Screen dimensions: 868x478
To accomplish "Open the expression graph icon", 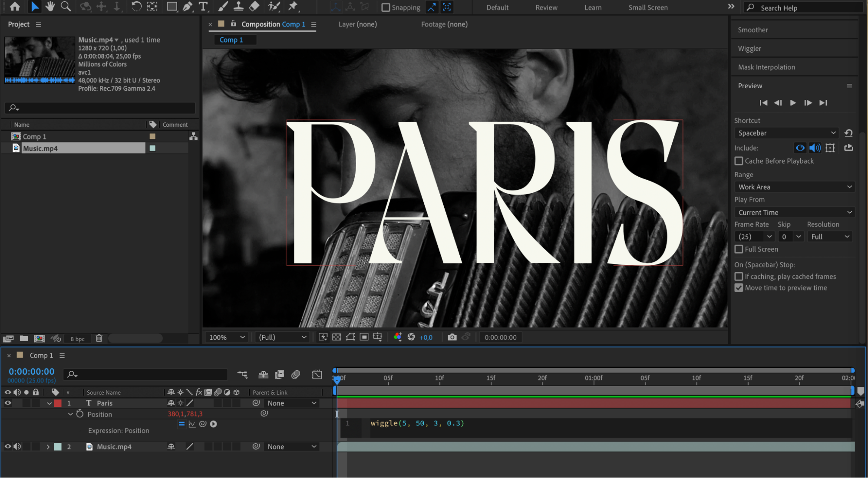I will 192,424.
